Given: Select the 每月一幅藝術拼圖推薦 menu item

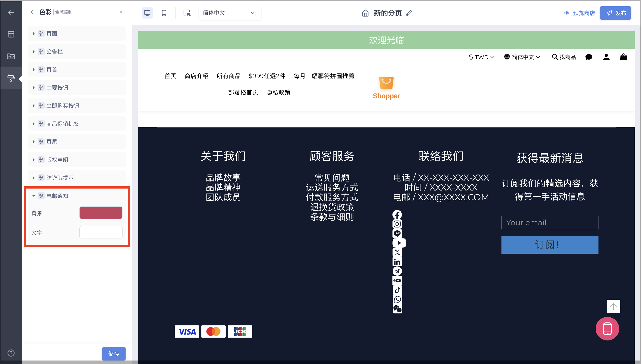Looking at the screenshot, I should (x=324, y=76).
